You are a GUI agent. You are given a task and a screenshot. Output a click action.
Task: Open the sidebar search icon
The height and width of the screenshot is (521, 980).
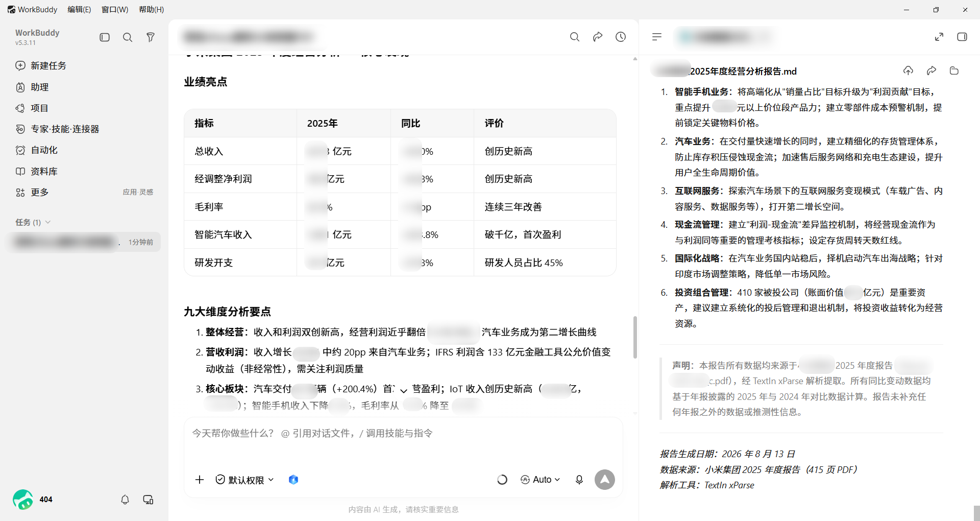128,37
